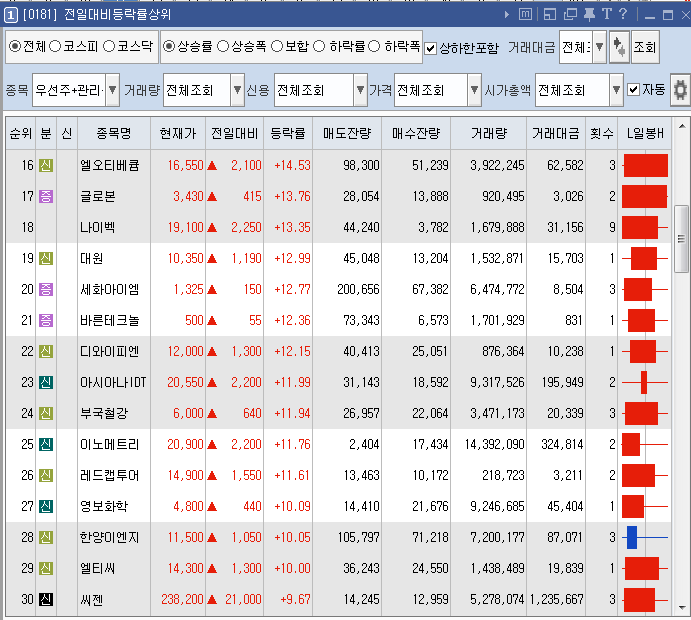Select stock name 엘오티베큠
This screenshot has height=620, width=691.
click(110, 166)
